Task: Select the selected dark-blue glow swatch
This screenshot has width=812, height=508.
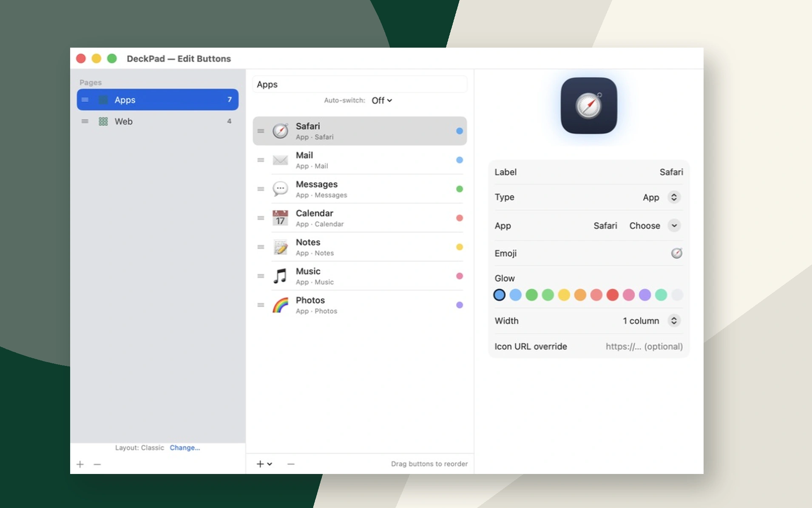Action: (499, 295)
